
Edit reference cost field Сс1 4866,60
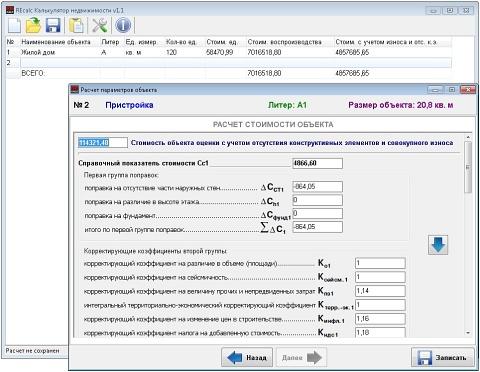[317, 163]
